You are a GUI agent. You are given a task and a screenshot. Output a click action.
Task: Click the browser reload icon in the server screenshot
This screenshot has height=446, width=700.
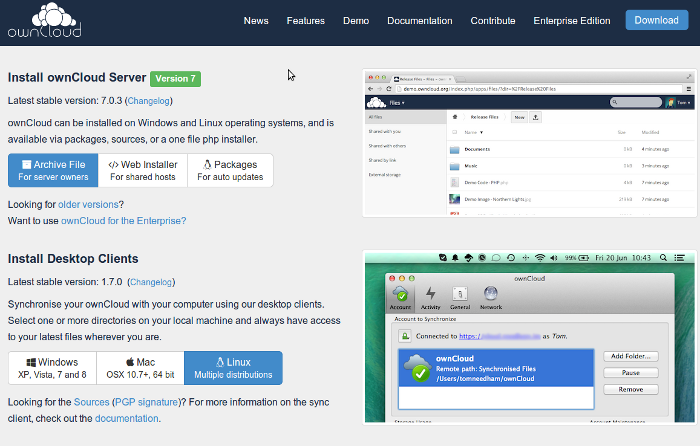click(x=388, y=89)
